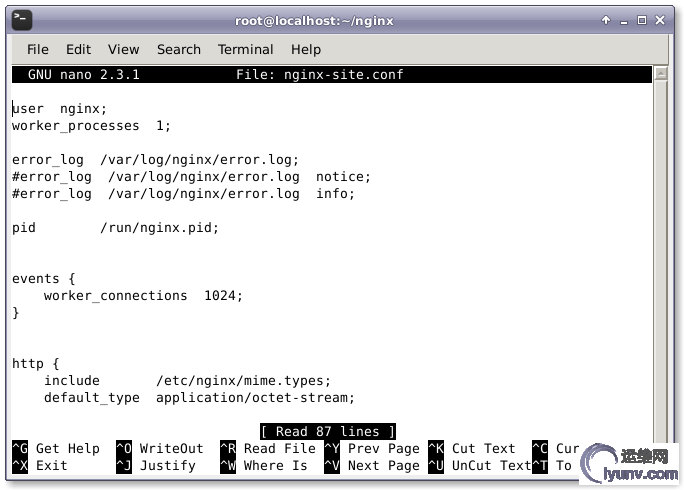Viewport: 684px width, 490px height.
Task: Click the closing brace of events block
Action: coord(16,313)
